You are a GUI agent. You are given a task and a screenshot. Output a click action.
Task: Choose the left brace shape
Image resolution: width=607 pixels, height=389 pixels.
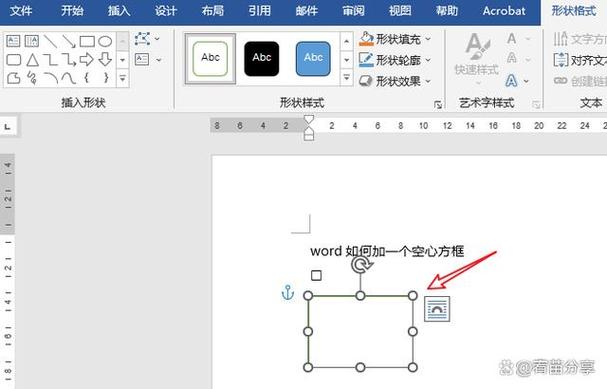(87, 78)
